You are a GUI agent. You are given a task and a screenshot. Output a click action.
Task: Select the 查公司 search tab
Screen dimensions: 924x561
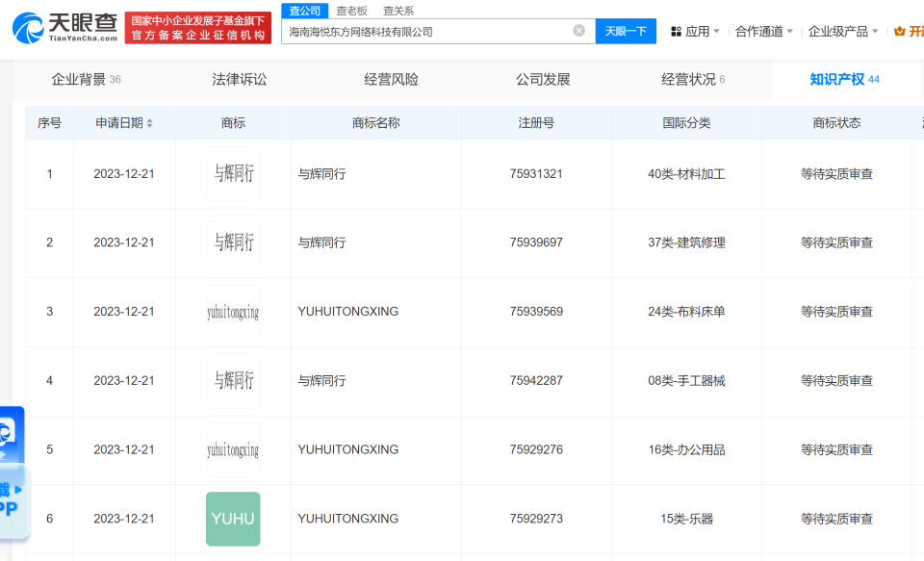tap(305, 11)
